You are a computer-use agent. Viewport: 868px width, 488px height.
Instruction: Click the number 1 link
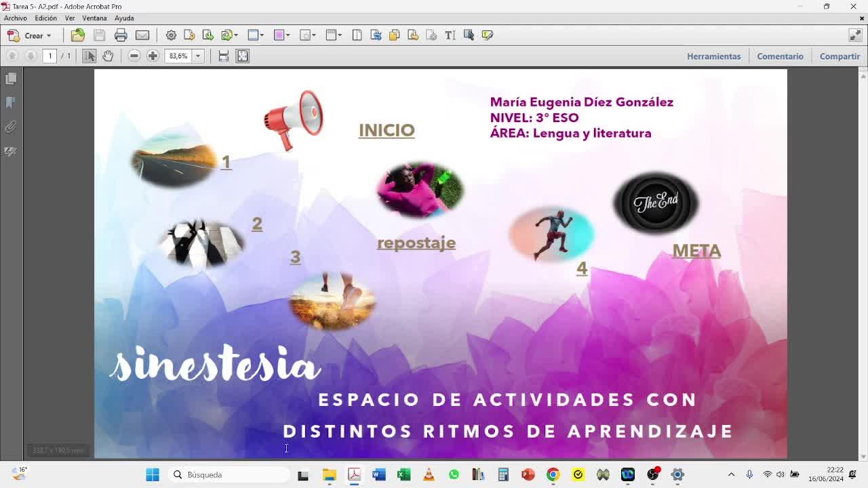coord(226,162)
